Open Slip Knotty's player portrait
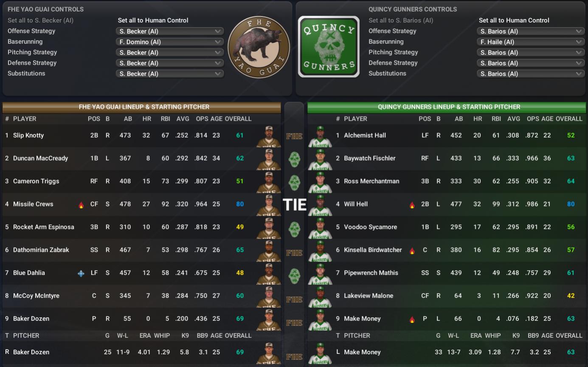This screenshot has width=588, height=367. click(x=268, y=136)
